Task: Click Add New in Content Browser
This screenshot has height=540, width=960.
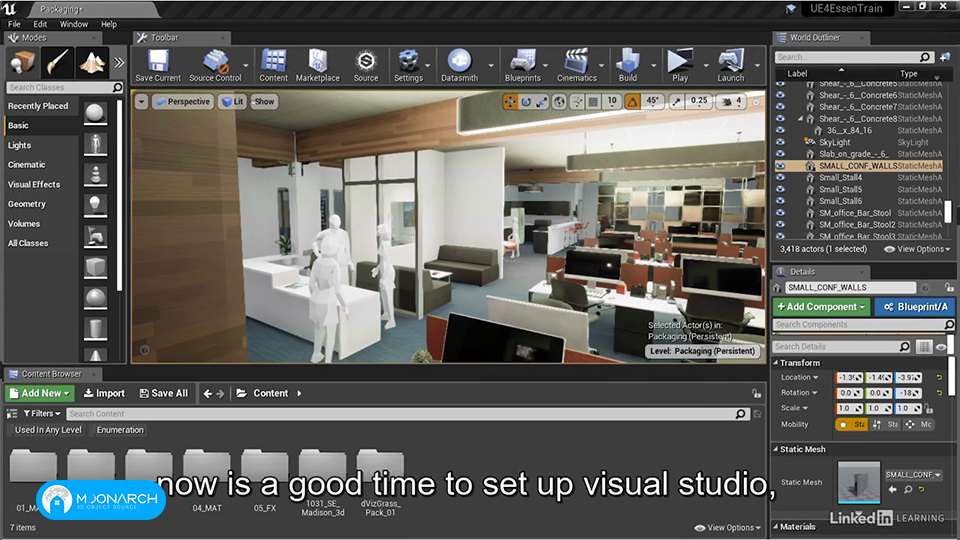Action: [40, 393]
